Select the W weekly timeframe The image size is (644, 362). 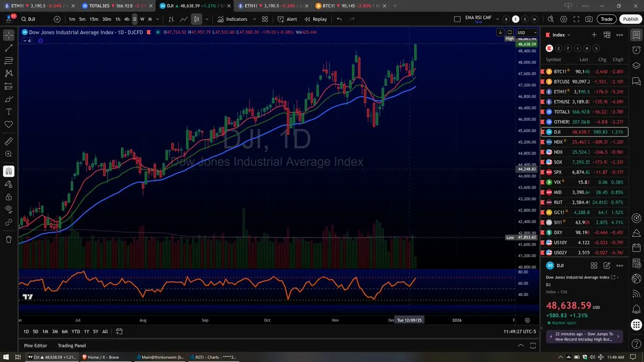pyautogui.click(x=142, y=19)
